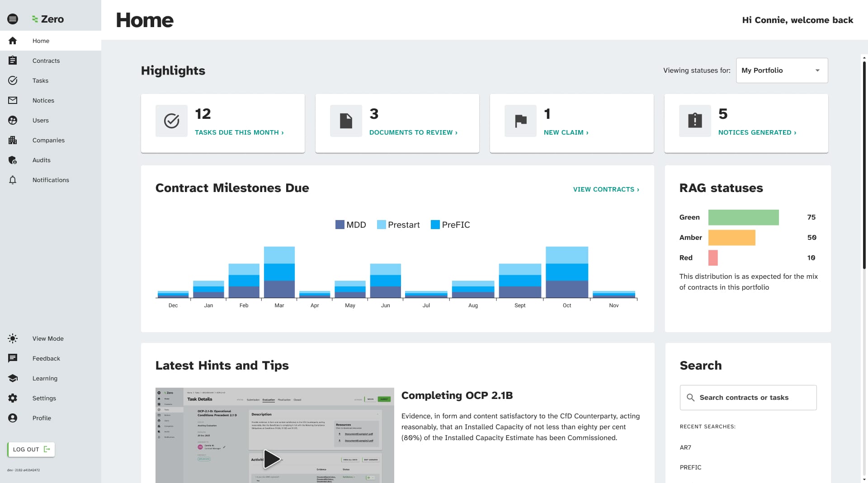
Task: Click the Green RAG status bar
Action: tap(743, 217)
